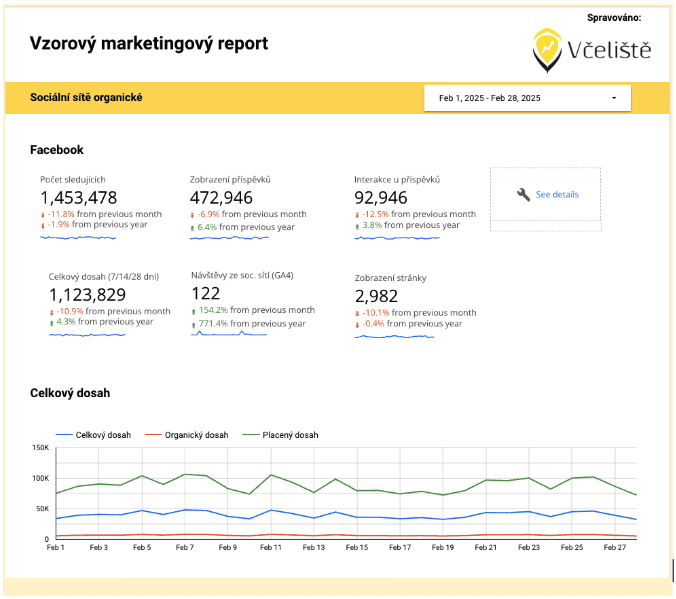Open the date range dropdown arrow

click(613, 98)
